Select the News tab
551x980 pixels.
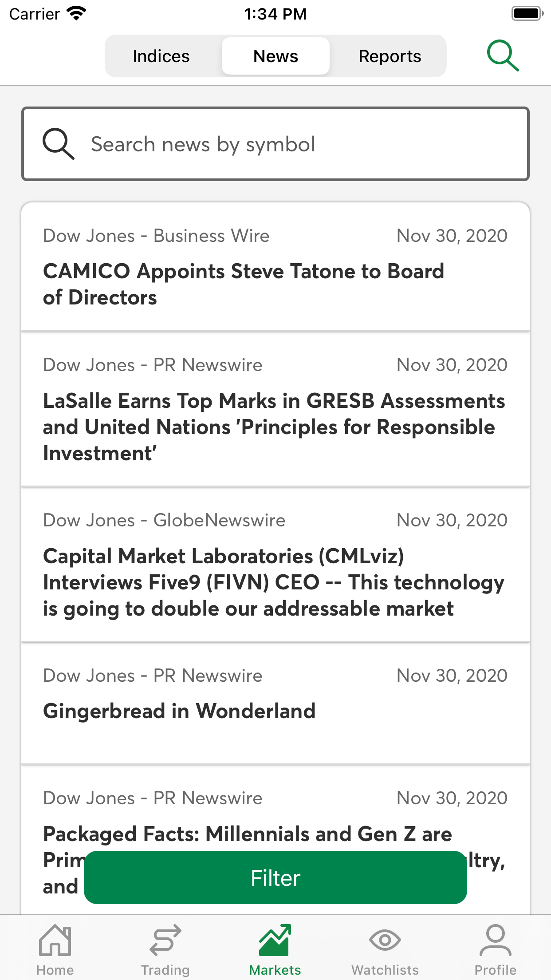click(275, 56)
